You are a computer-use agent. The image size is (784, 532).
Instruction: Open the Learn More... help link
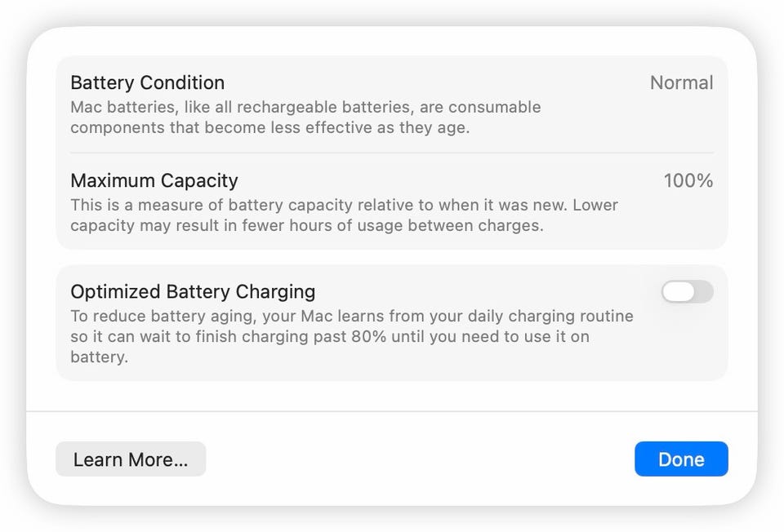131,459
